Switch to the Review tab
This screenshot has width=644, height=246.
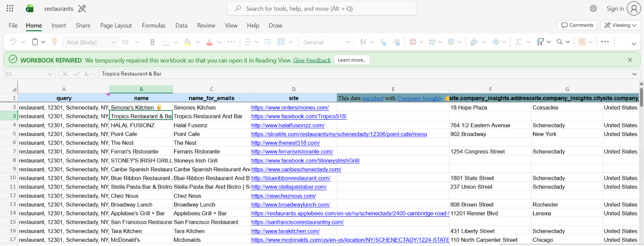coord(206,25)
